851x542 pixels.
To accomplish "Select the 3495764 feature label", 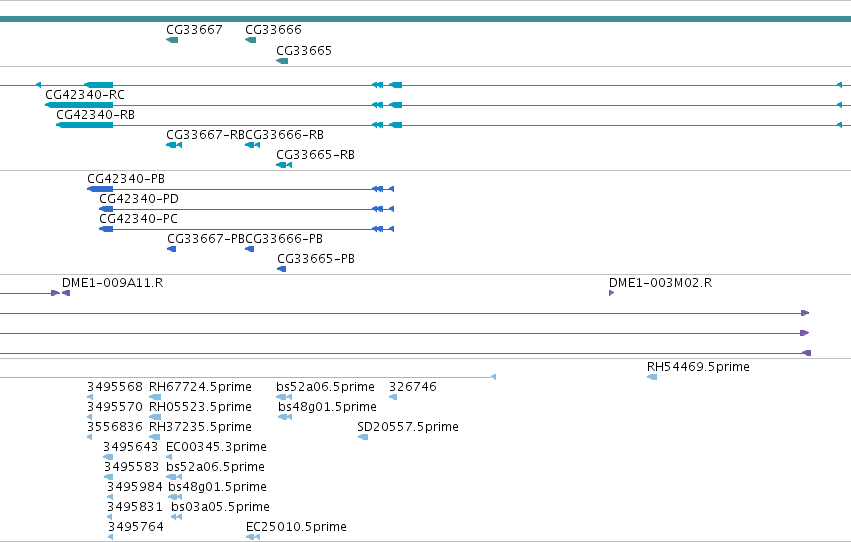I will tap(135, 528).
